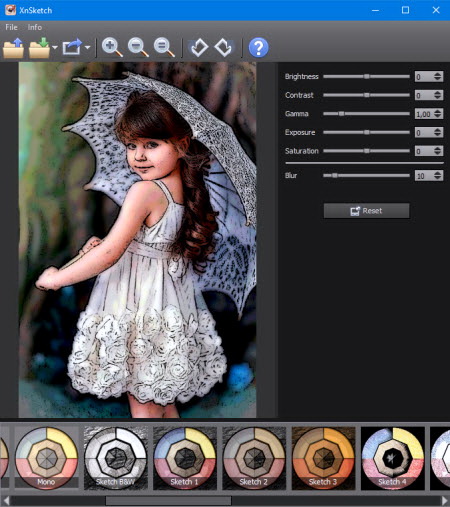Click the zoom-to-fit magnifier icon
The height and width of the screenshot is (507, 450).
pyautogui.click(x=164, y=47)
